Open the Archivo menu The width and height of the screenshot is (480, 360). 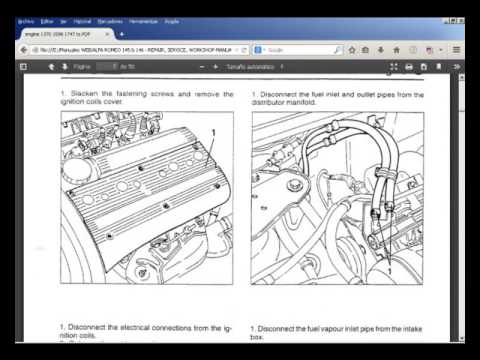point(26,22)
